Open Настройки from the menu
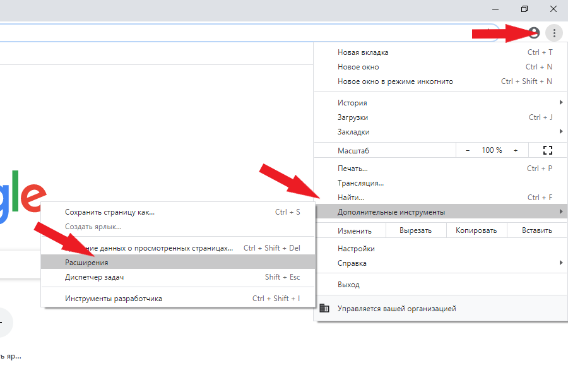 point(356,249)
